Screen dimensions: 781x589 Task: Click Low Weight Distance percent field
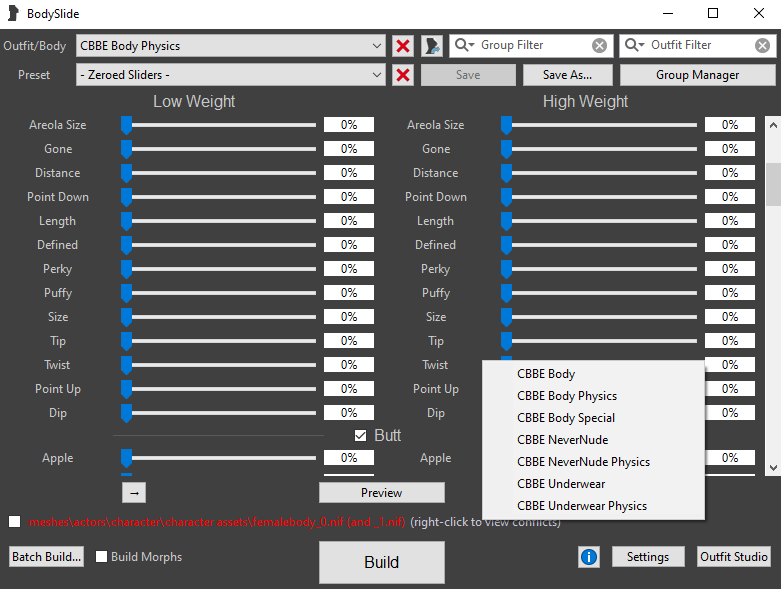tap(349, 173)
